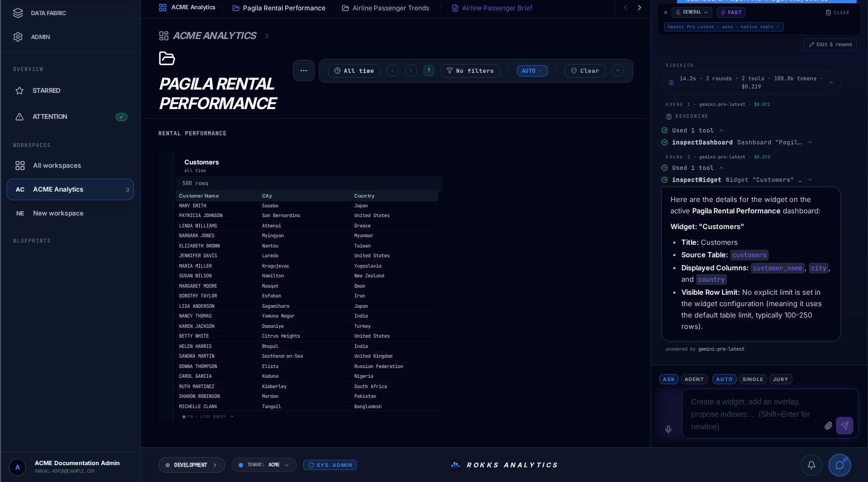
Task: Switch chat mode to AGENT
Action: click(x=694, y=379)
